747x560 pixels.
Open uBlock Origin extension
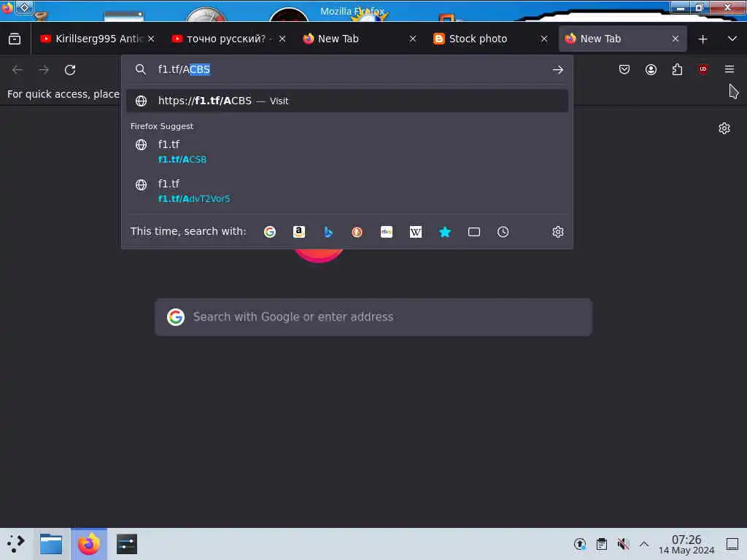(703, 69)
